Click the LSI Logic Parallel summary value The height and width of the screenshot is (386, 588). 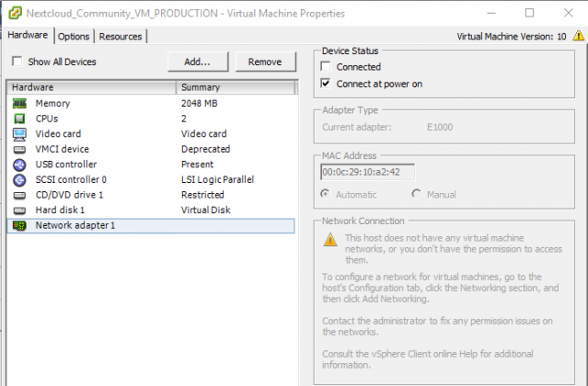(217, 180)
